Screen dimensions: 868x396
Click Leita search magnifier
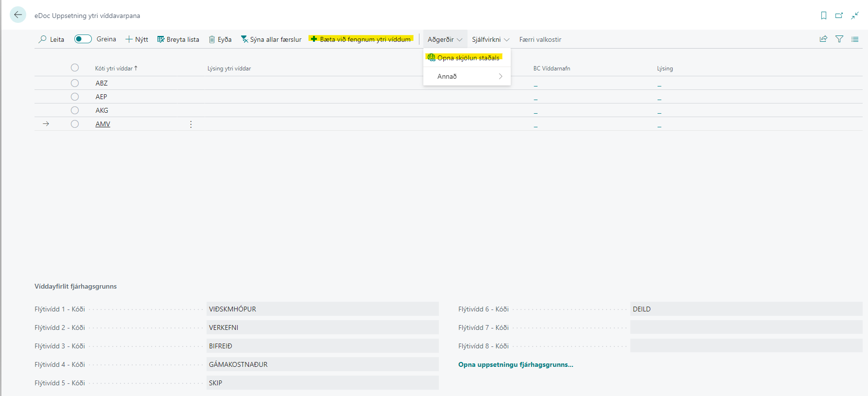coord(51,39)
